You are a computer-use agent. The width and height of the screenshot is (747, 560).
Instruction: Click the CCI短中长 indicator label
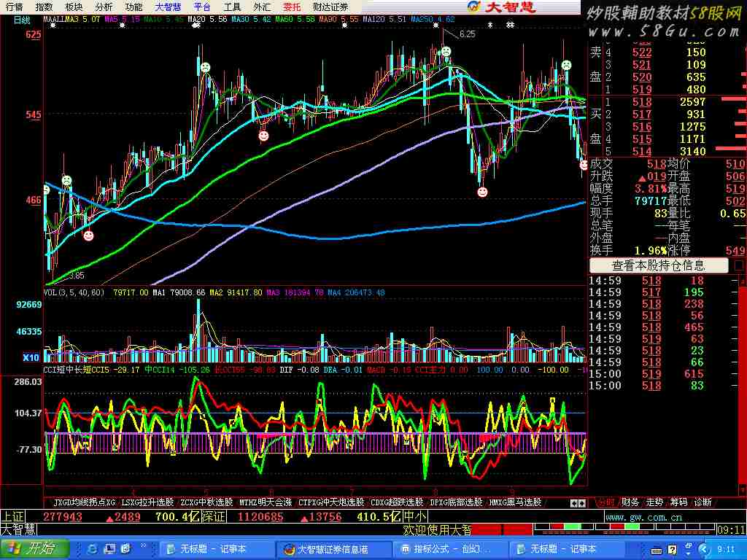tap(63, 370)
